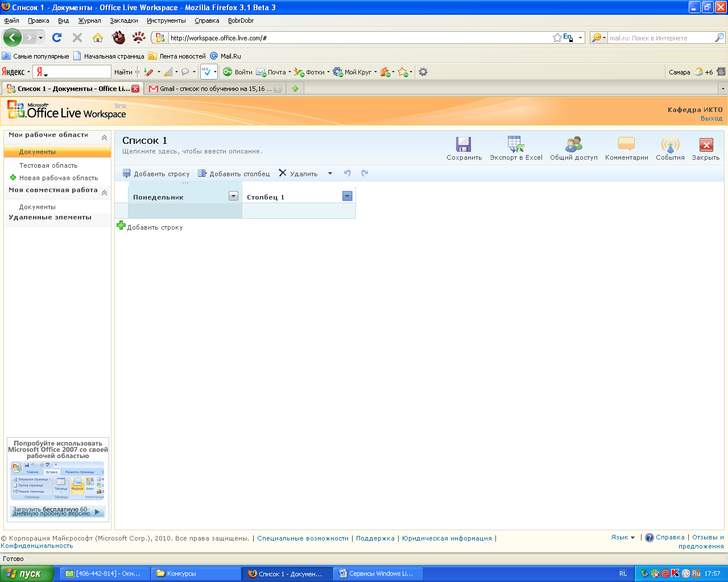
Task: Open Тестовая область workspace
Action: [48, 165]
